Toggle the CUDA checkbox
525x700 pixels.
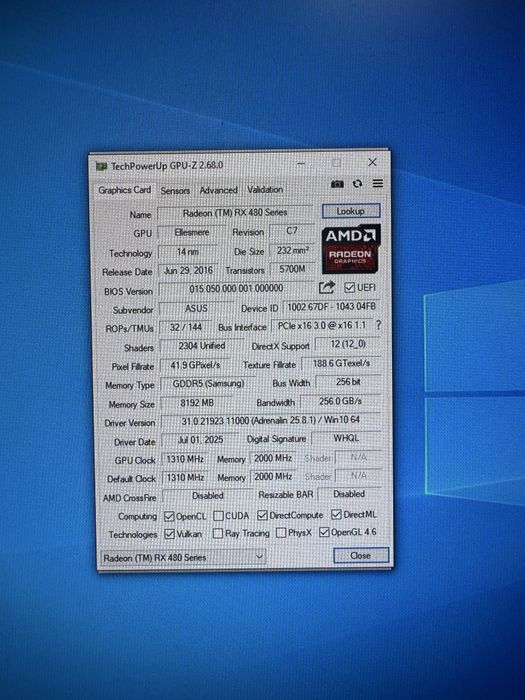pos(218,516)
